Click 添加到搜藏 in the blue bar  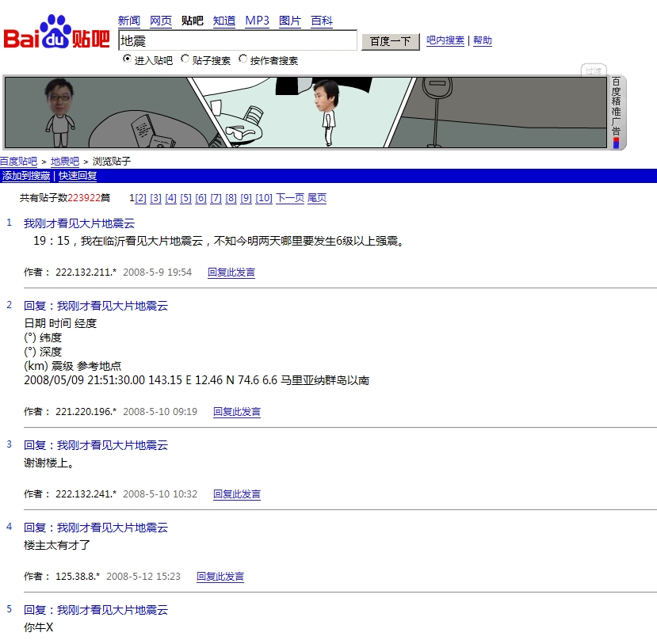pyautogui.click(x=26, y=176)
